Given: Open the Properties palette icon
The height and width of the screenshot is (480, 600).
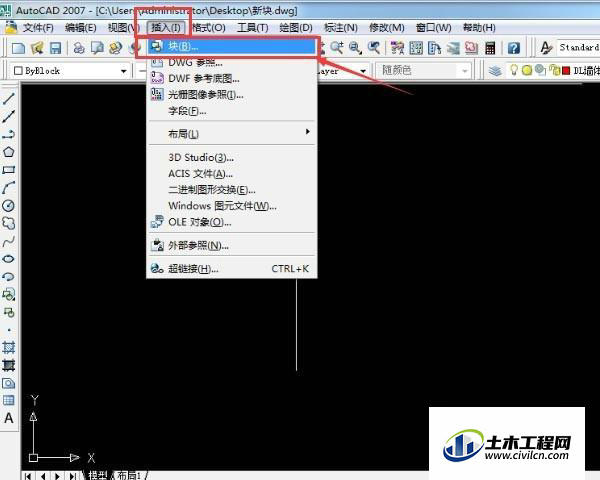Looking at the screenshot, I should [x=397, y=48].
